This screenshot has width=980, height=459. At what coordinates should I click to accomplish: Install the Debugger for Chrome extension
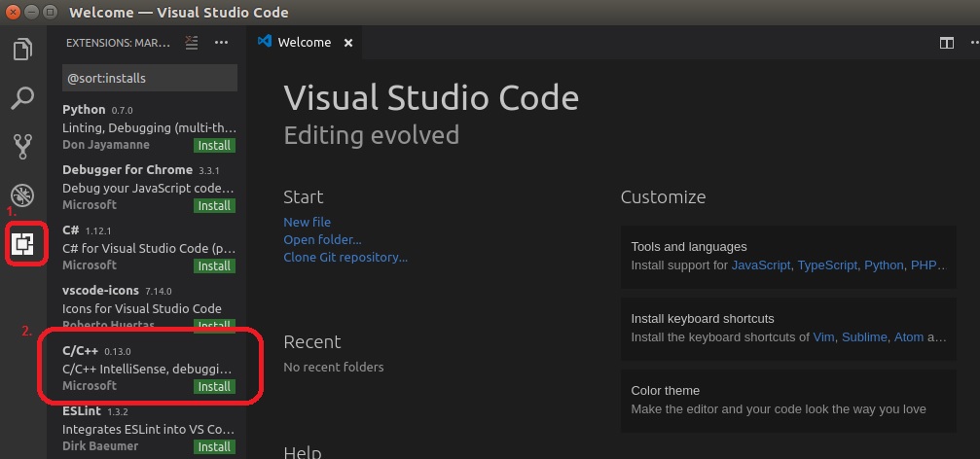click(214, 205)
